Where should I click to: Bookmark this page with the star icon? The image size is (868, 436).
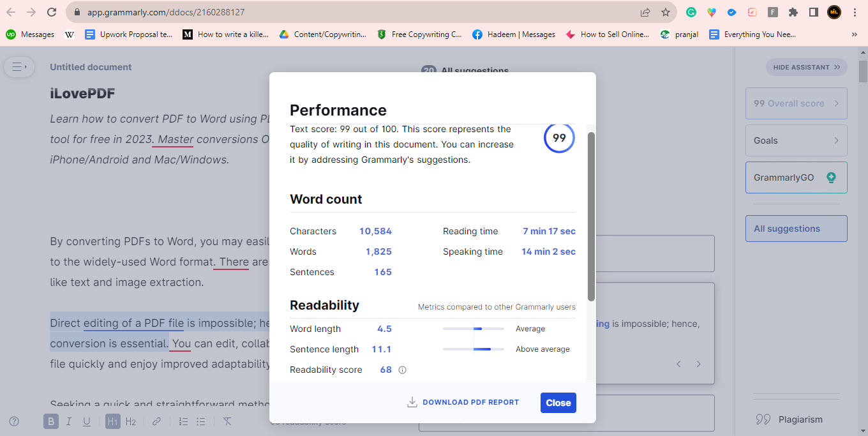coord(666,12)
